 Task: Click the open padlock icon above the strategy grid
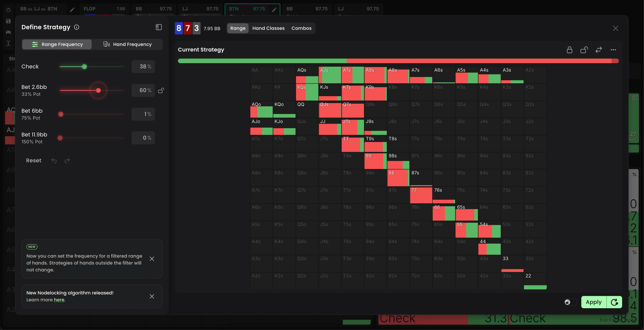584,50
